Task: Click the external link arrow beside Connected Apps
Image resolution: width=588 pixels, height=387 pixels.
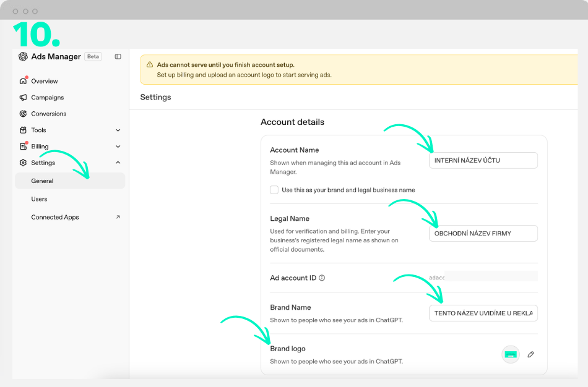Action: pyautogui.click(x=118, y=217)
